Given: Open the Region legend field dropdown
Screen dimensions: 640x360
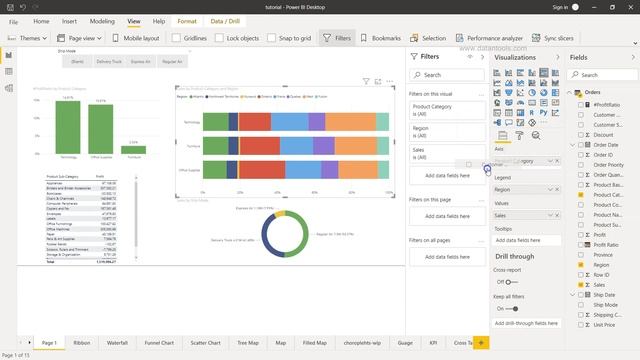Looking at the screenshot, I should tap(550, 190).
